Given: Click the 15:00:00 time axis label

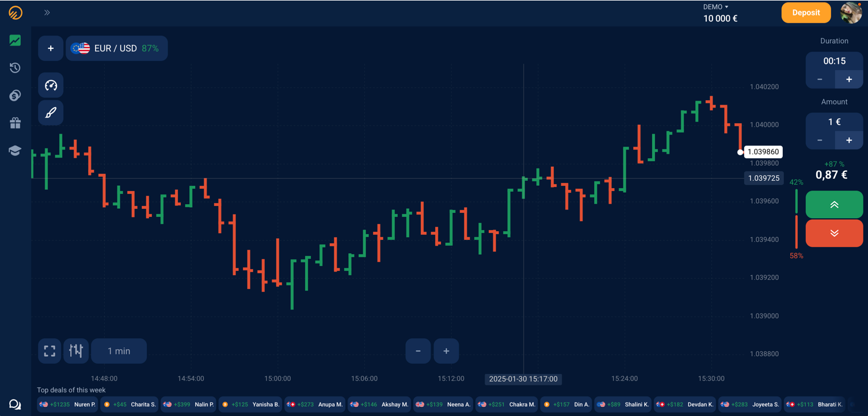Looking at the screenshot, I should pos(277,379).
